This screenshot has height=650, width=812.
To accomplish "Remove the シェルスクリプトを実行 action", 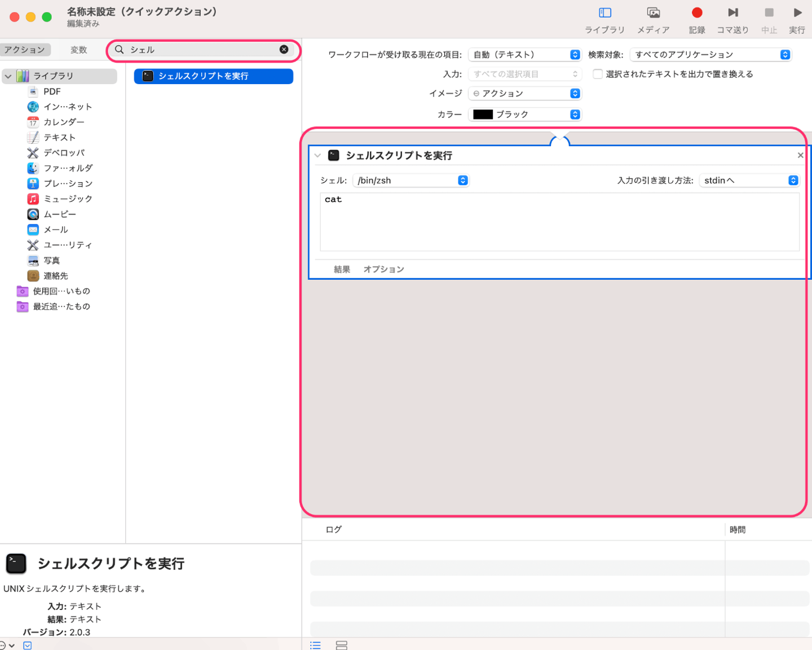I will click(x=800, y=155).
